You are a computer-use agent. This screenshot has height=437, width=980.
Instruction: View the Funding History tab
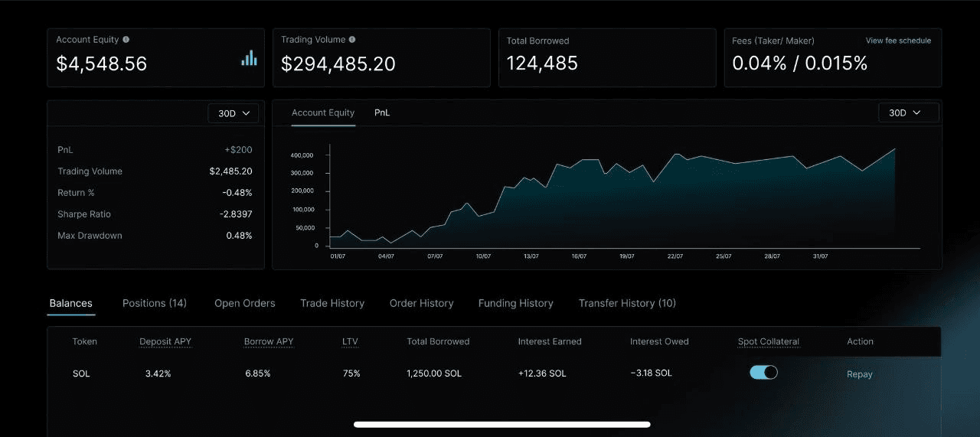click(516, 304)
